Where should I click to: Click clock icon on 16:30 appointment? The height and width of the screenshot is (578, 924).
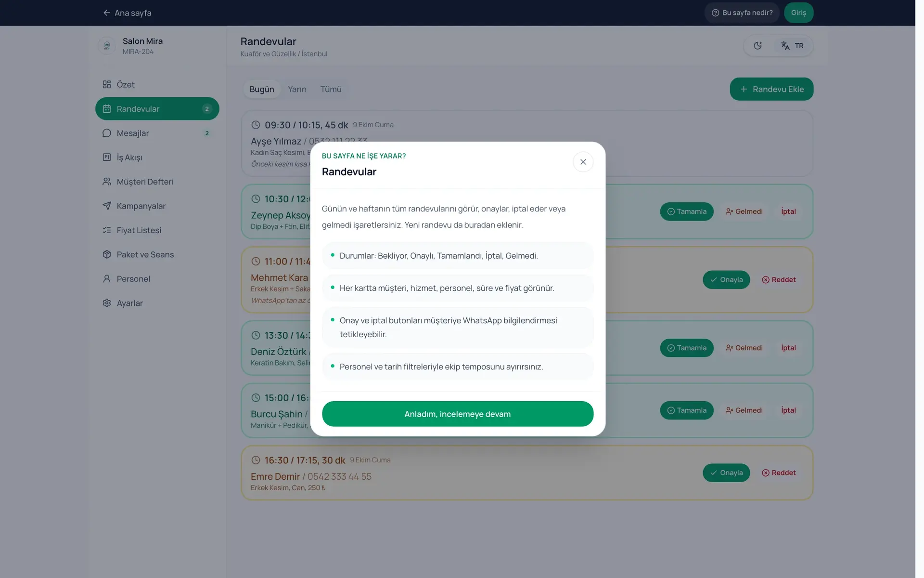tap(256, 460)
